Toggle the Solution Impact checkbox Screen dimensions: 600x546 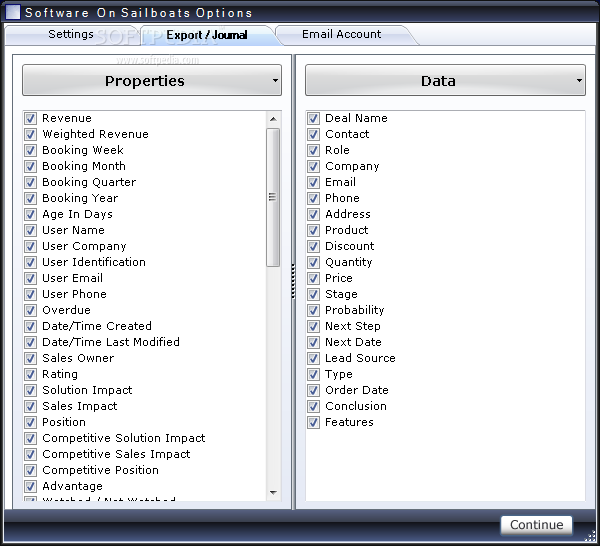[31, 390]
